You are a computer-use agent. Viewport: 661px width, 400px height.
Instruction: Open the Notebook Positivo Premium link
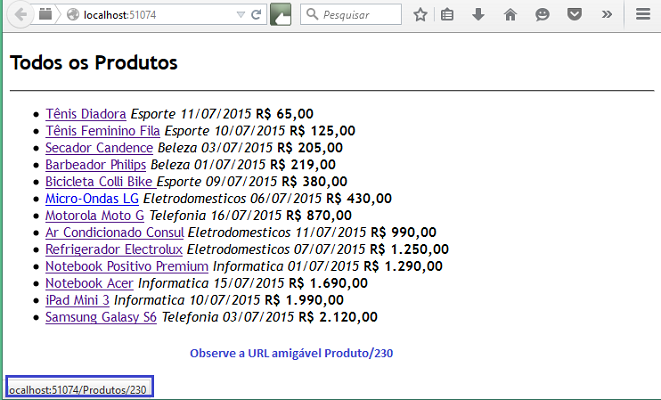pos(127,266)
